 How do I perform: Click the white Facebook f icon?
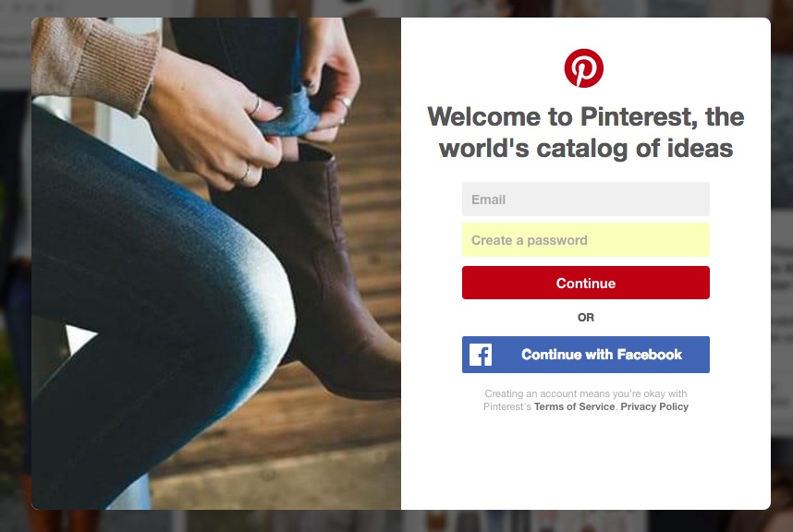tap(481, 355)
